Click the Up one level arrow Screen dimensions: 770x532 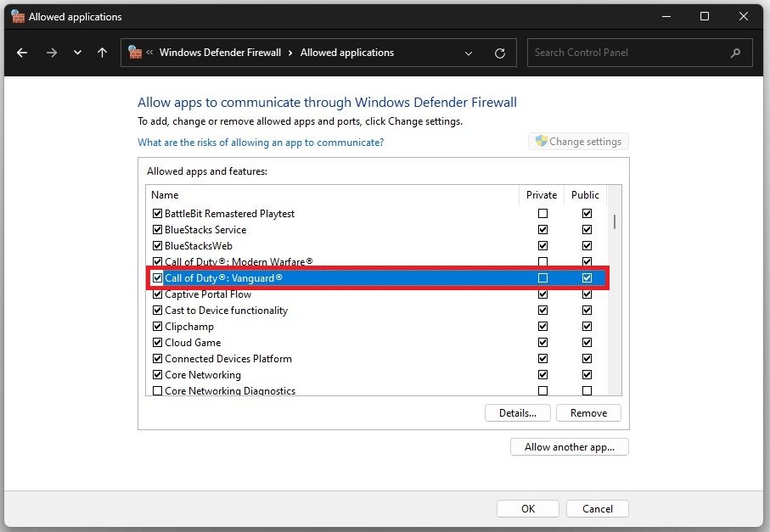(x=102, y=53)
